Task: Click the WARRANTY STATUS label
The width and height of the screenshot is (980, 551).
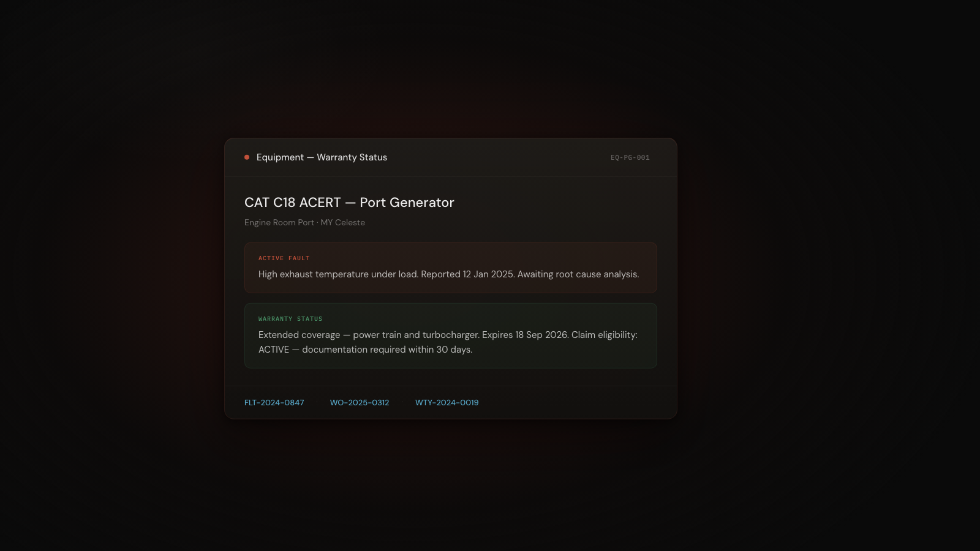Action: pos(290,319)
